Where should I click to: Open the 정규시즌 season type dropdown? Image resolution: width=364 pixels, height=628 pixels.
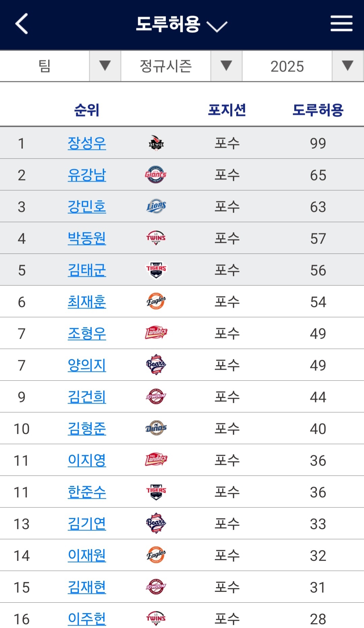pos(226,66)
